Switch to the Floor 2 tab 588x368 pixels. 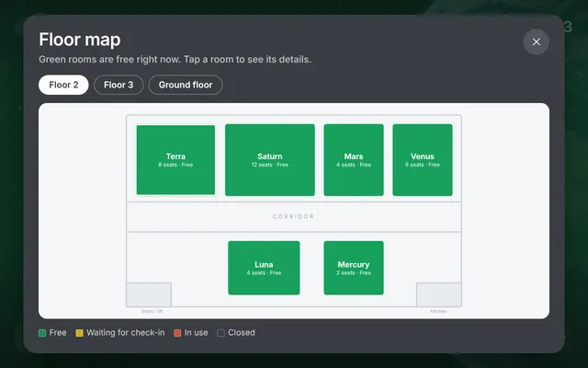[x=63, y=85]
